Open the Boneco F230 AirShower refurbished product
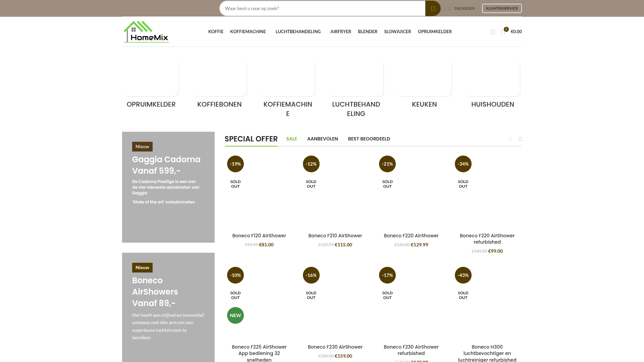 [411, 350]
